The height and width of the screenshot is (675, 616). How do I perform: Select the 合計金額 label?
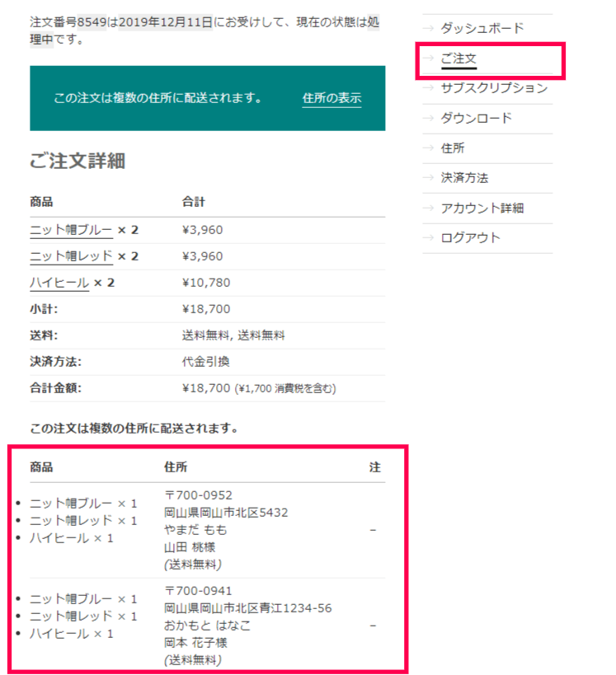(x=55, y=388)
